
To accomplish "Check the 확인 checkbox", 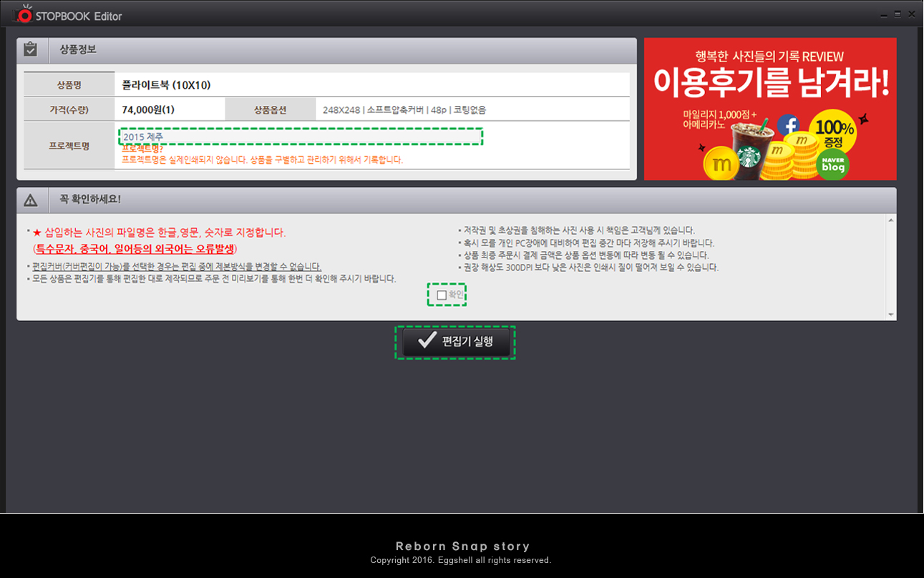I will coord(442,295).
